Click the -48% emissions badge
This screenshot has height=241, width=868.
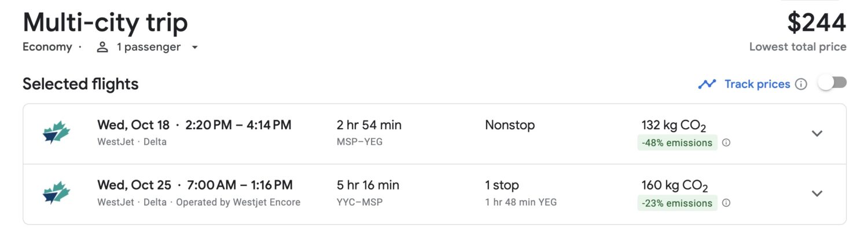pos(677,143)
